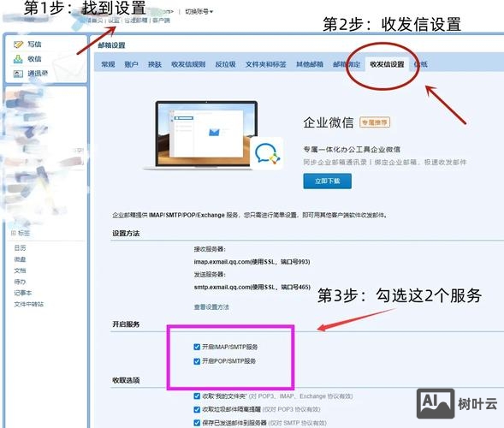Open 日历 in the sidebar

[20, 248]
